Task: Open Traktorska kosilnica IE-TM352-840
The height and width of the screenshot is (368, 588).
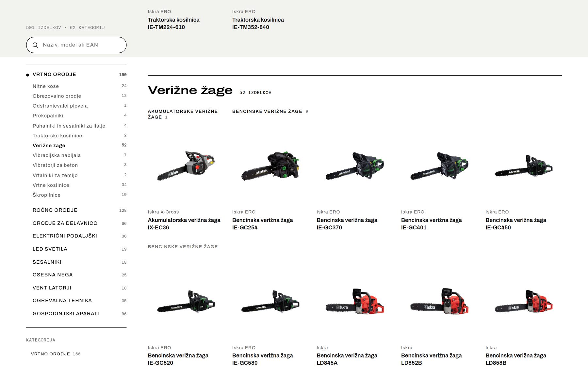Action: 258,23
